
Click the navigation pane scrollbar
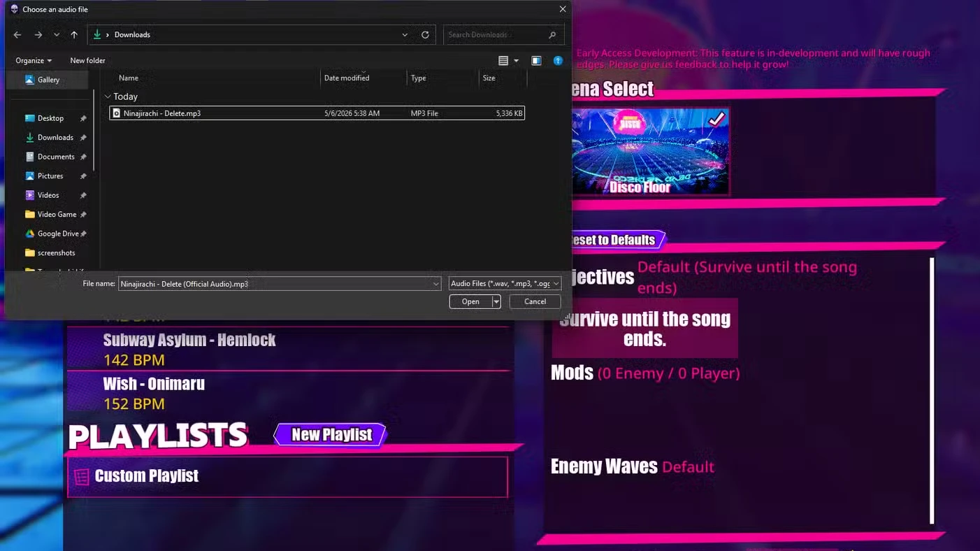coord(94,129)
